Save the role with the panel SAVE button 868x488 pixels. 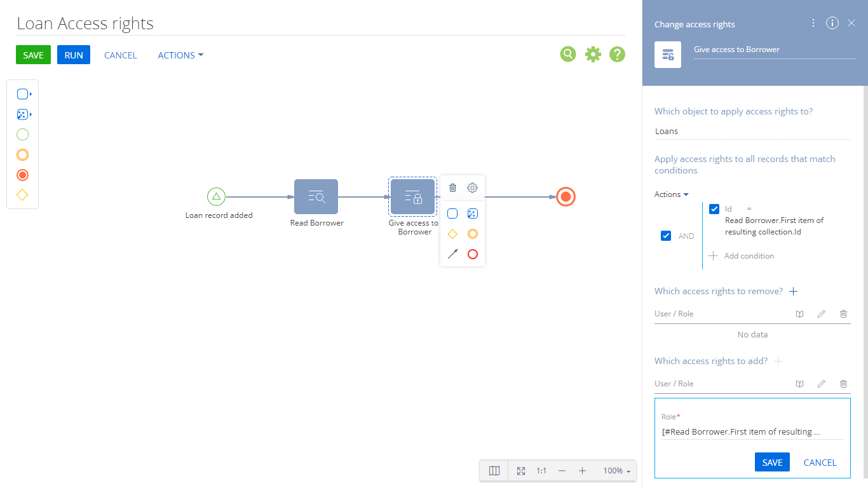772,462
